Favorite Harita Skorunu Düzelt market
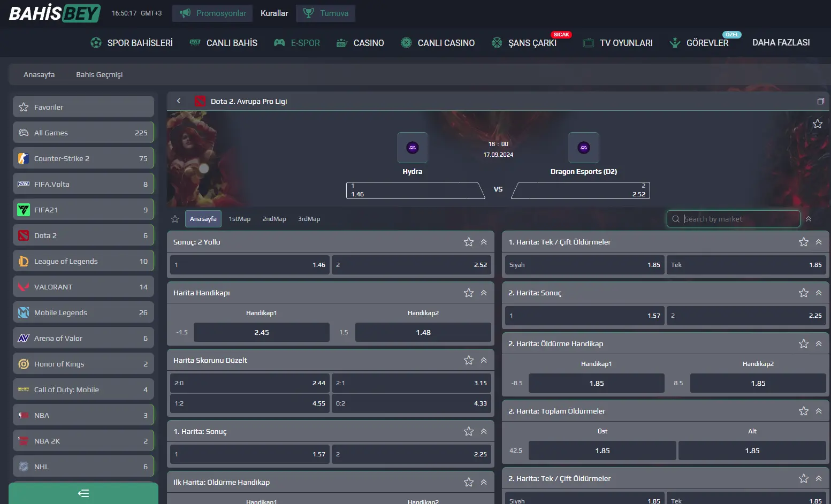The height and width of the screenshot is (504, 831). point(469,360)
